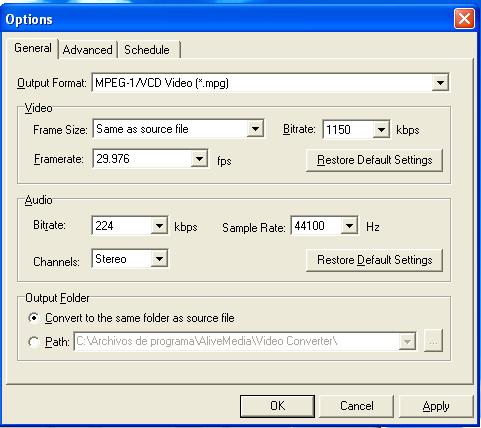Confirm settings with OK button
Image resolution: width=481 pixels, height=428 pixels.
[x=277, y=406]
